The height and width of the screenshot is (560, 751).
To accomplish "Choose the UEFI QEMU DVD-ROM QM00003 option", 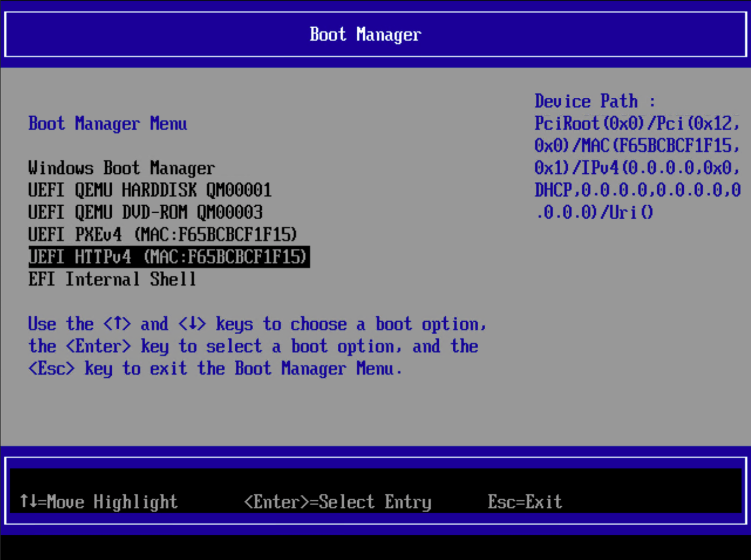I will [146, 212].
